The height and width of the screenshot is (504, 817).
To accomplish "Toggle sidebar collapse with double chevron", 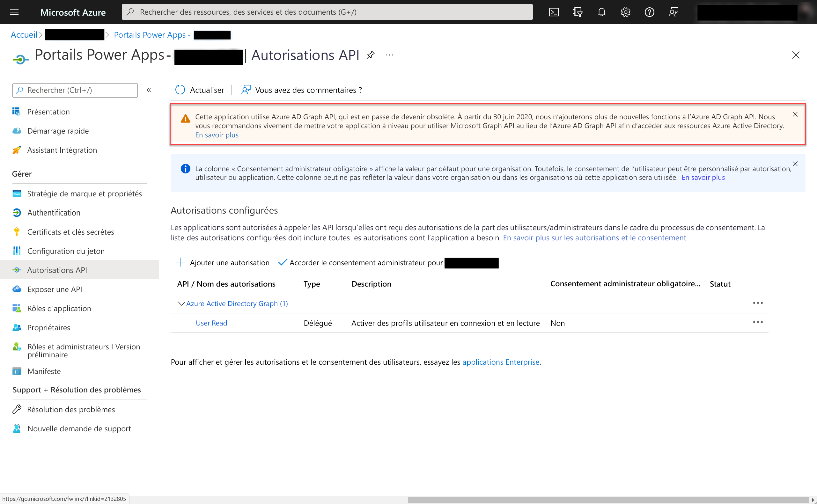I will pos(151,90).
